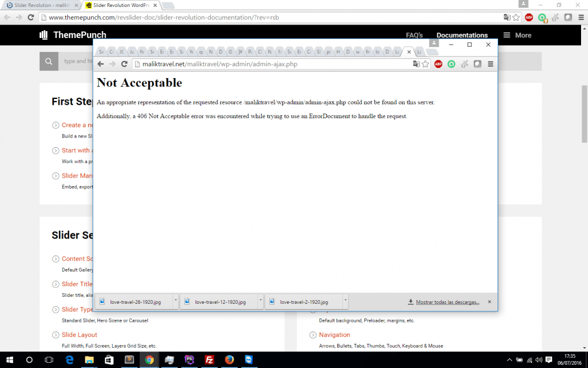Viewport: 588px width, 368px height.
Task: Click the profile avatar in the popup window title bar
Action: click(x=434, y=43)
